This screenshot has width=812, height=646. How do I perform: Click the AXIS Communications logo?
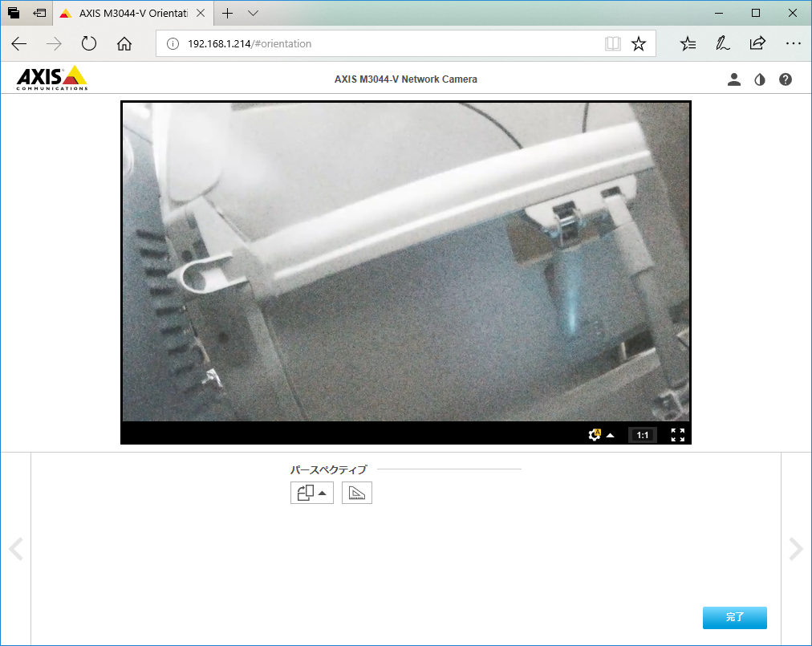click(52, 78)
